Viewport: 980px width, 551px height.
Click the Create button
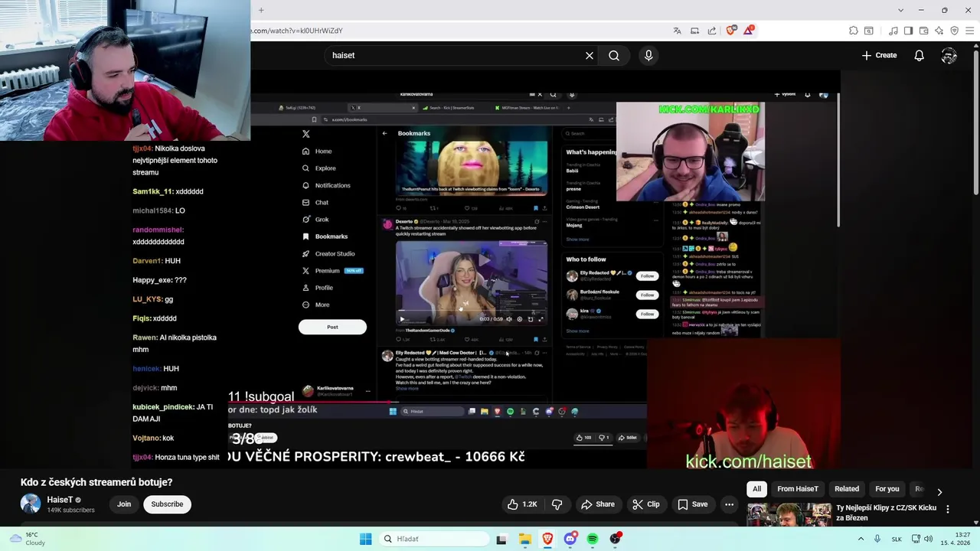point(879,55)
